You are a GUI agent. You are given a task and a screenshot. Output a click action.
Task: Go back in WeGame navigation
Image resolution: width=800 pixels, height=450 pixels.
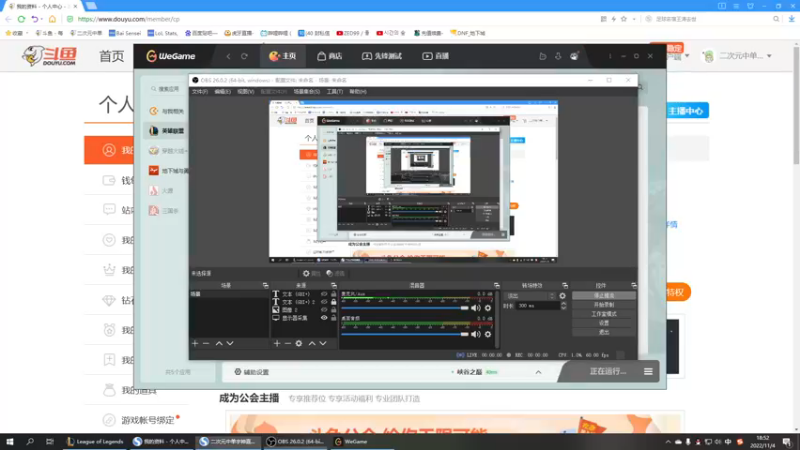pyautogui.click(x=228, y=56)
